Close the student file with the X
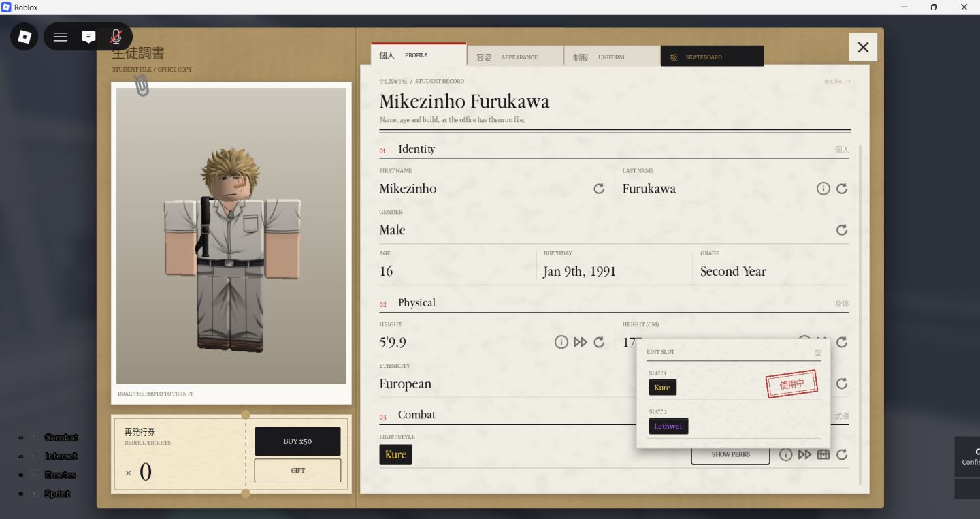 point(863,47)
